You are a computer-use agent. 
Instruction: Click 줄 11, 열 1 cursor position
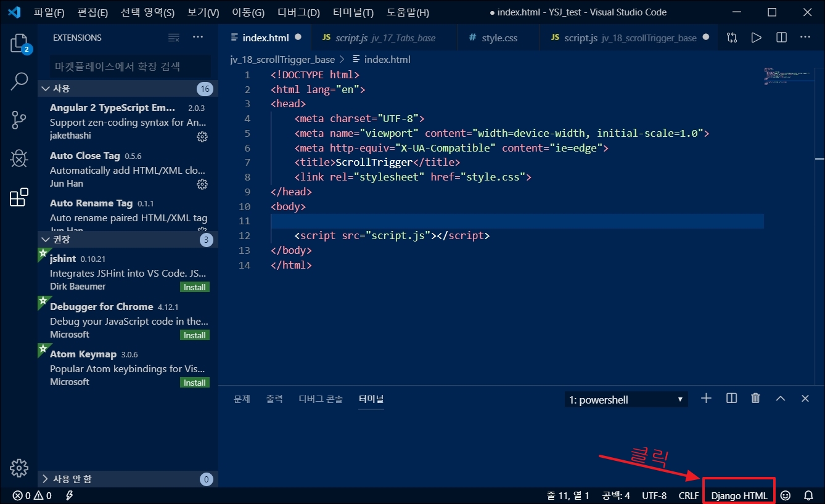point(568,495)
